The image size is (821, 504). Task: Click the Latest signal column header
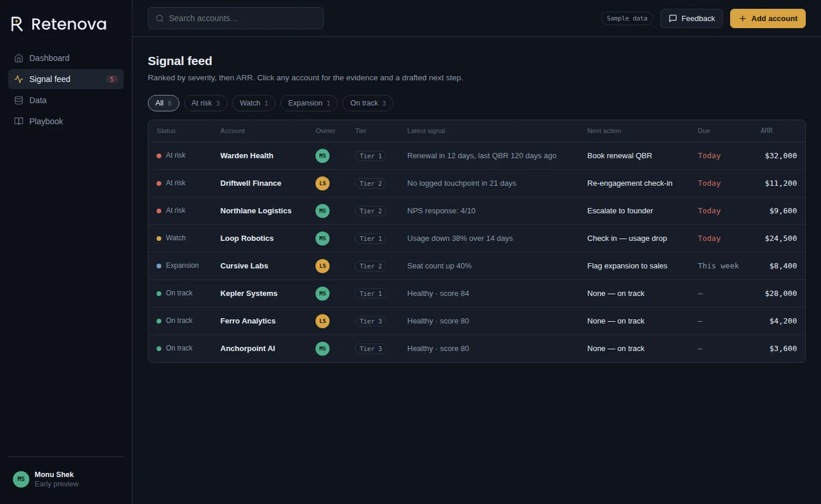click(x=426, y=131)
